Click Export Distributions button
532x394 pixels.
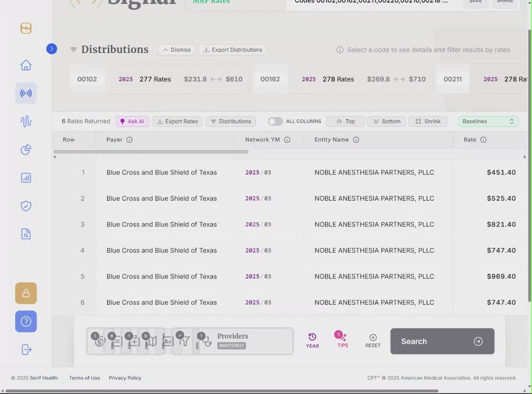[233, 50]
